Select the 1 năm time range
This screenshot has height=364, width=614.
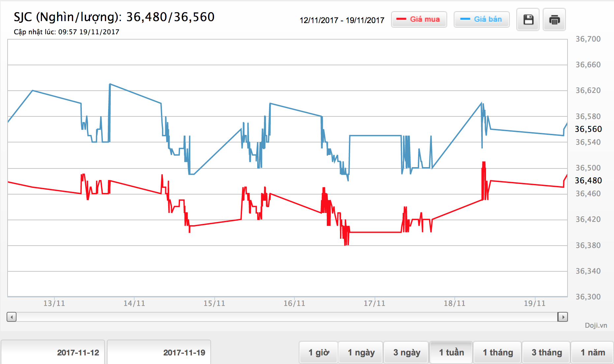point(593,352)
